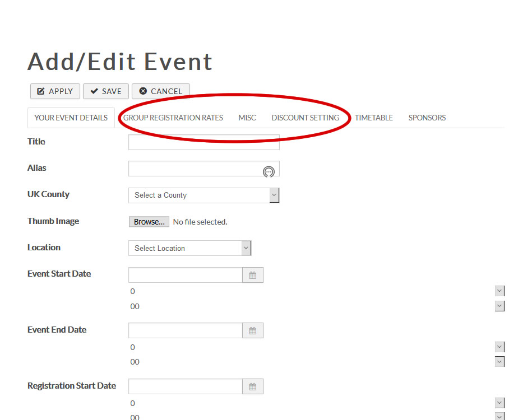Open Event Start Date calendar picker
The height and width of the screenshot is (420, 518).
click(x=252, y=276)
